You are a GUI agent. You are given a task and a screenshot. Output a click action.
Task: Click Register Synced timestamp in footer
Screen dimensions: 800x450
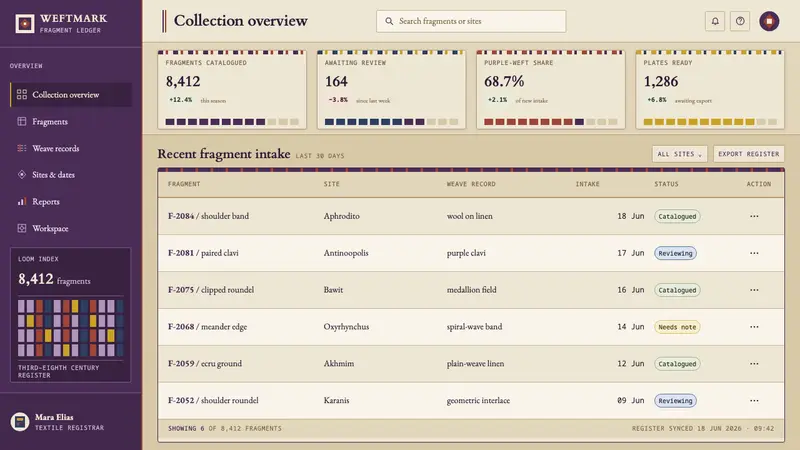(703, 429)
